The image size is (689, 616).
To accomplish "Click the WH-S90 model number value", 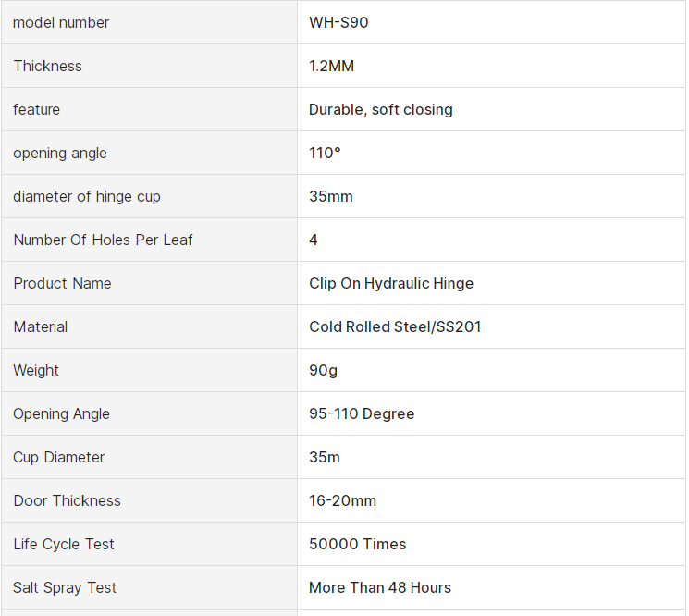I will (x=338, y=22).
